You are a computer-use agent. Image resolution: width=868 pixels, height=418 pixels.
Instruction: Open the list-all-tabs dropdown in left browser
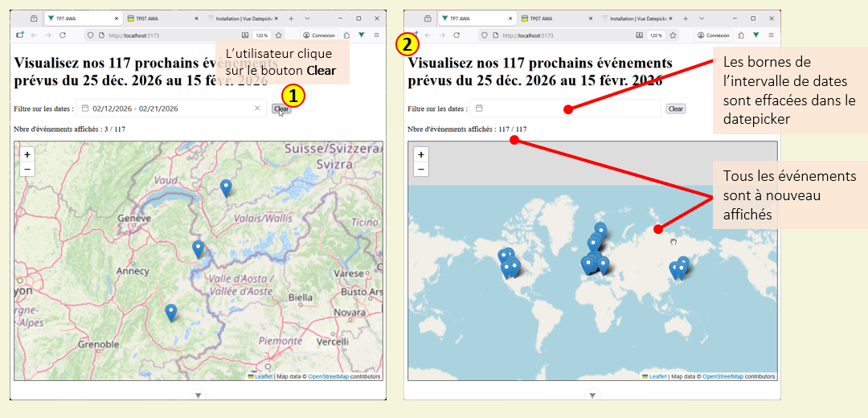click(308, 18)
